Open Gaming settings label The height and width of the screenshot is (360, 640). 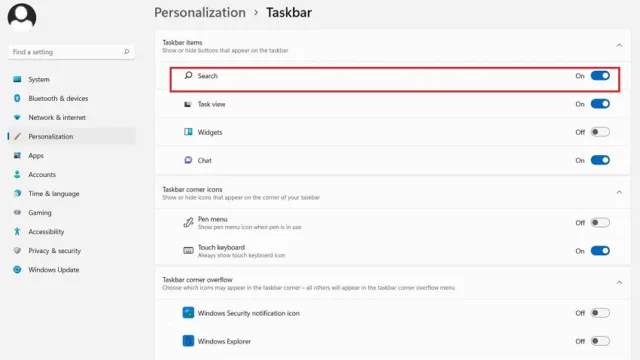click(40, 213)
